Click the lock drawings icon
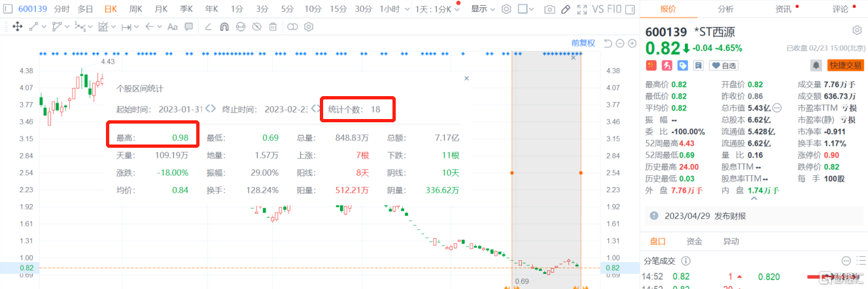The height and width of the screenshot is (289, 868). click(241, 27)
